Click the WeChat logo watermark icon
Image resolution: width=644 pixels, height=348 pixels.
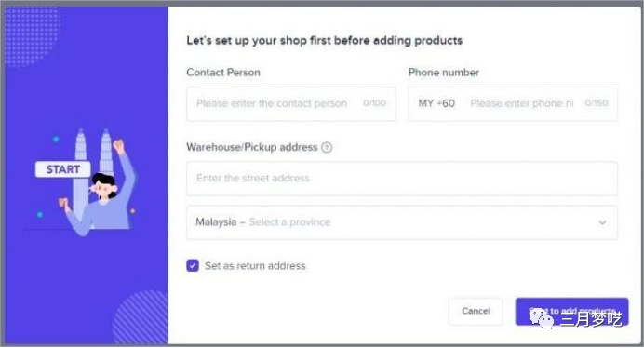(x=542, y=318)
